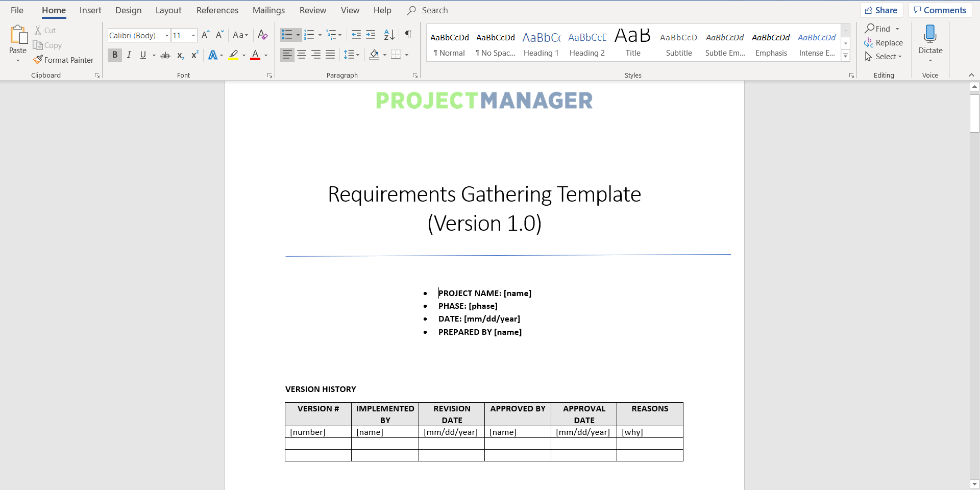980x490 pixels.
Task: Shrink font size with smaller A icon
Action: point(219,35)
